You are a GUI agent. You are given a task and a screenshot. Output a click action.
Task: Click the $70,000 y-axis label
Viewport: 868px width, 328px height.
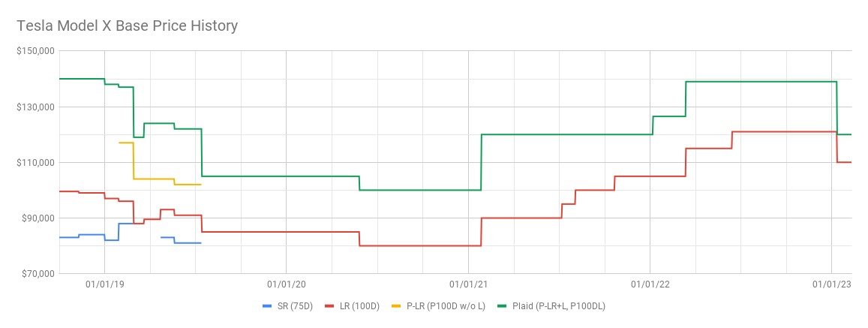[x=39, y=273]
